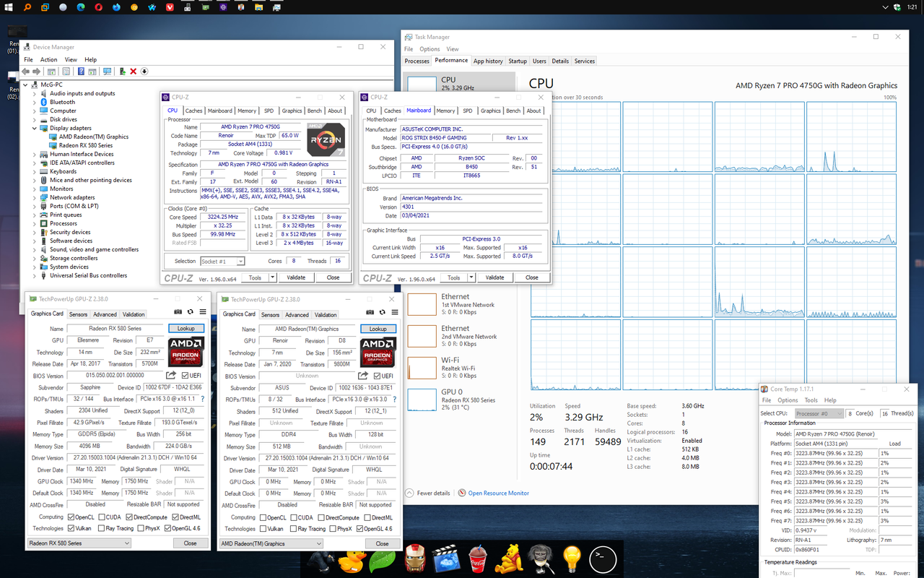Toggle PhysX checkbox in AMD Radeon Graphics GPU-Z
924x578 pixels.
pos(333,528)
